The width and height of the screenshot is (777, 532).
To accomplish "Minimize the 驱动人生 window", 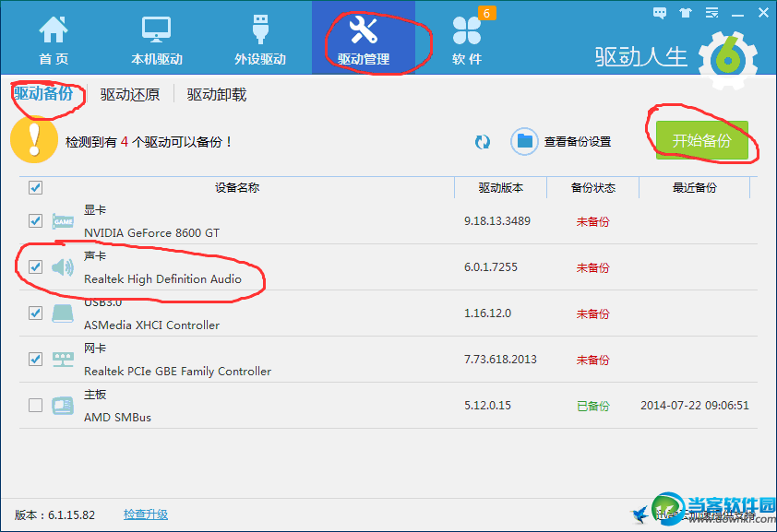I will pyautogui.click(x=737, y=14).
